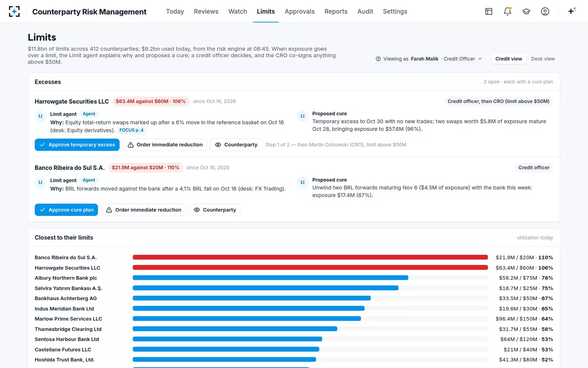This screenshot has height=368, width=588.
Task: Switch to Desk view
Action: [x=543, y=59]
